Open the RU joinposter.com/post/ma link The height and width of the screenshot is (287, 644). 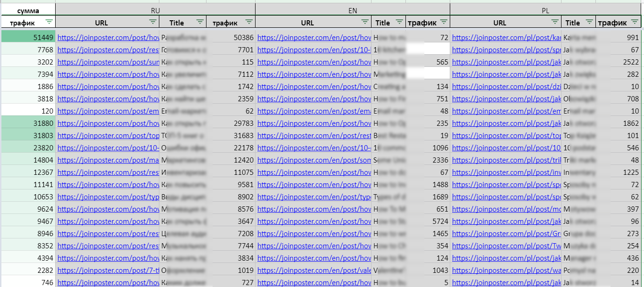(x=108, y=160)
